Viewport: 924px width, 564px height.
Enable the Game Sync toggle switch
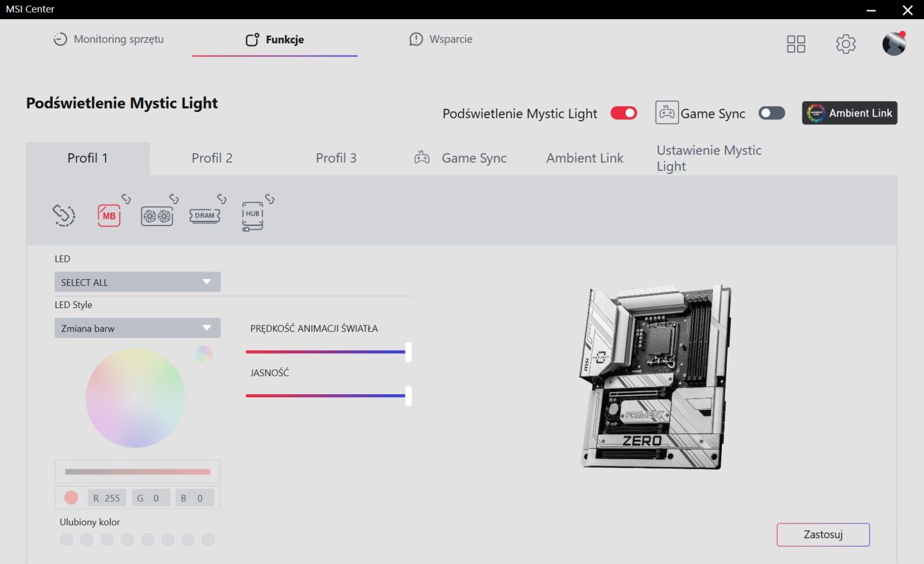pos(772,113)
